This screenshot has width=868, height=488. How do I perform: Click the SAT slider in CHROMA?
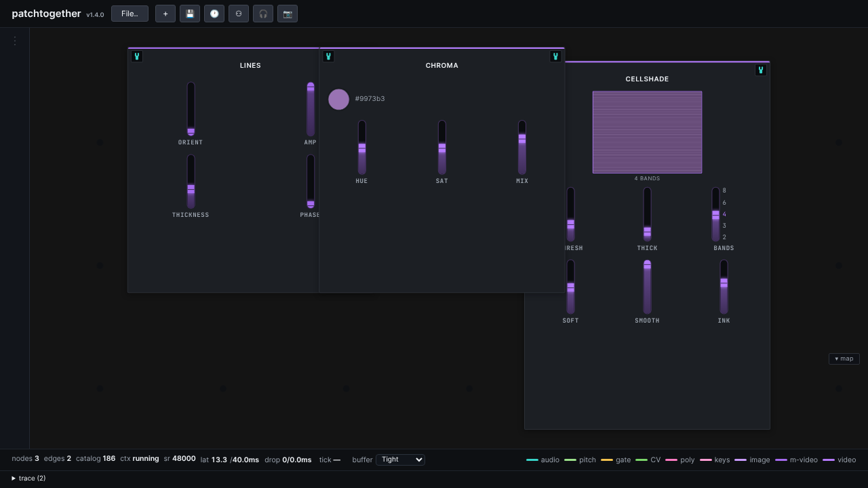click(442, 148)
